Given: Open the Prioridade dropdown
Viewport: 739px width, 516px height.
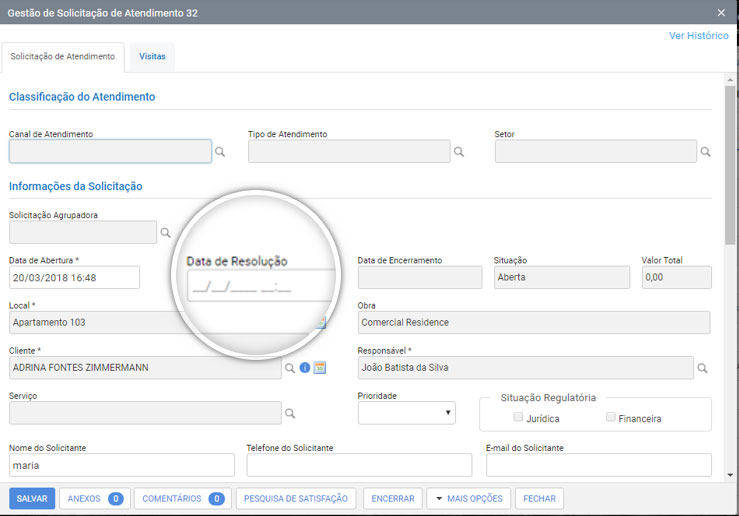Looking at the screenshot, I should 407,413.
